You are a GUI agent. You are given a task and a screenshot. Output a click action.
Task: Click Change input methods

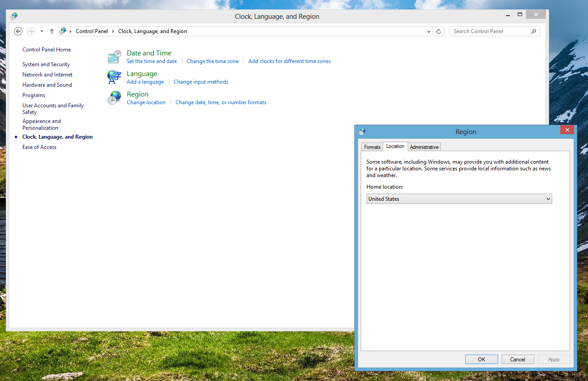pyautogui.click(x=201, y=82)
